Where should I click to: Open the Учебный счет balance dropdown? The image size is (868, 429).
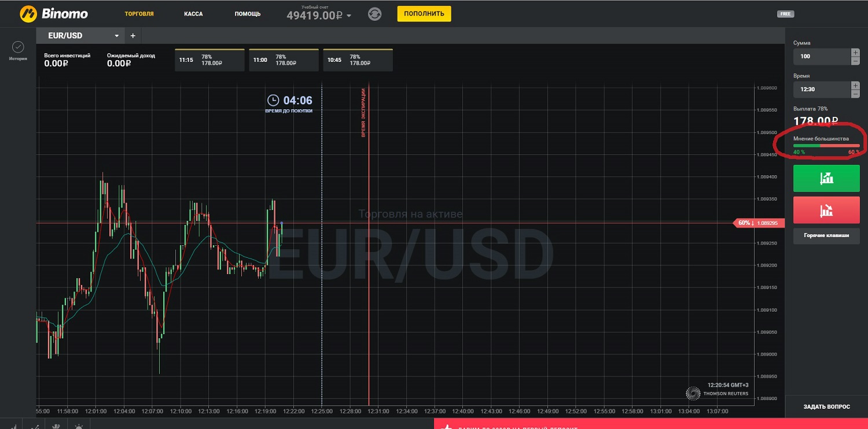click(348, 16)
